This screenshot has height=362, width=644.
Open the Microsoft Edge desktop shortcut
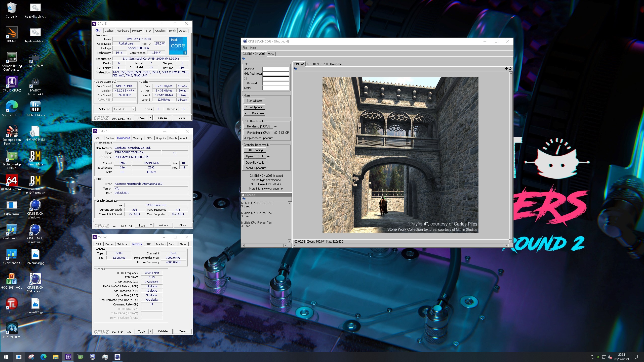pos(12,109)
